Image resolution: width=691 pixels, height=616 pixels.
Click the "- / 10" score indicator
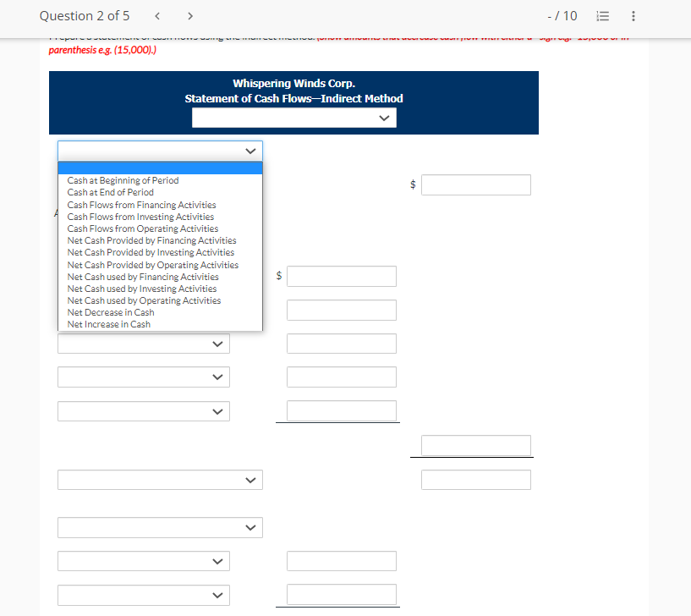click(x=563, y=14)
